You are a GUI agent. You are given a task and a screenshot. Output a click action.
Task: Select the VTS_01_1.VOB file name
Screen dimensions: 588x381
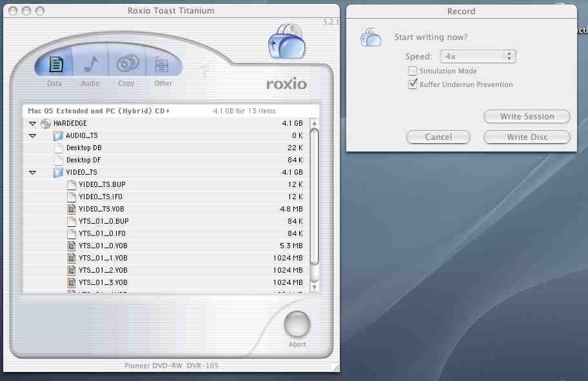coord(103,258)
